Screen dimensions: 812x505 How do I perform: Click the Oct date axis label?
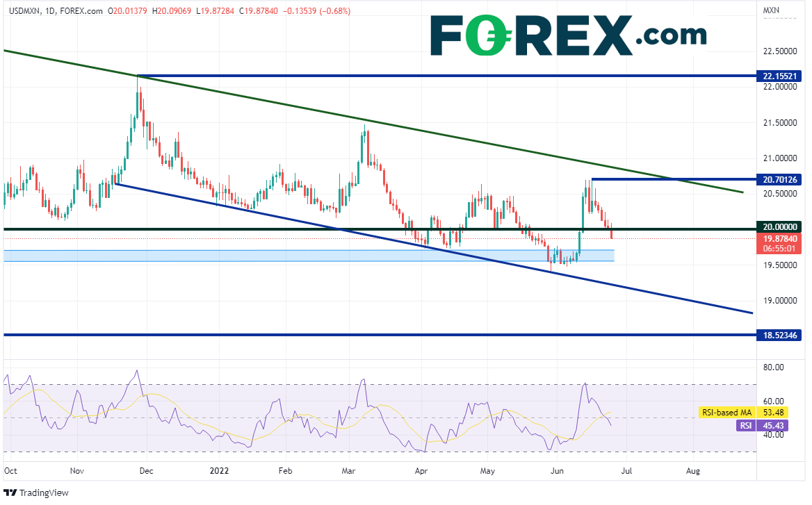[10, 471]
